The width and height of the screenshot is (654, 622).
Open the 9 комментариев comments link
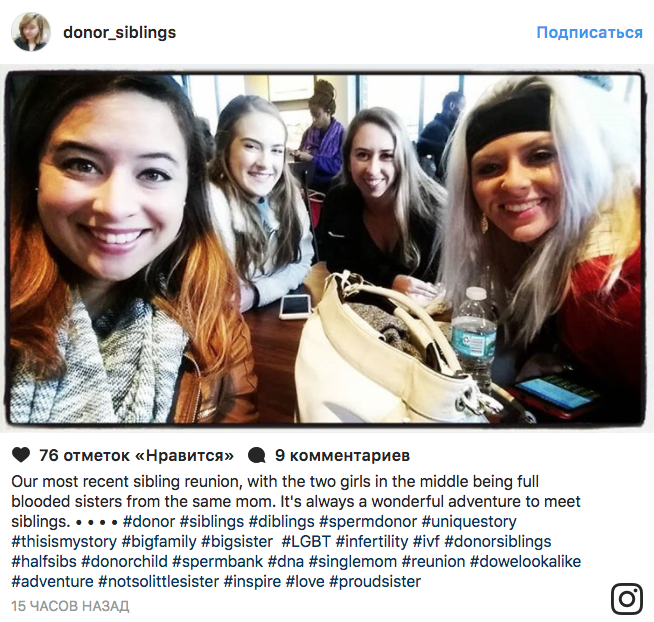342,456
